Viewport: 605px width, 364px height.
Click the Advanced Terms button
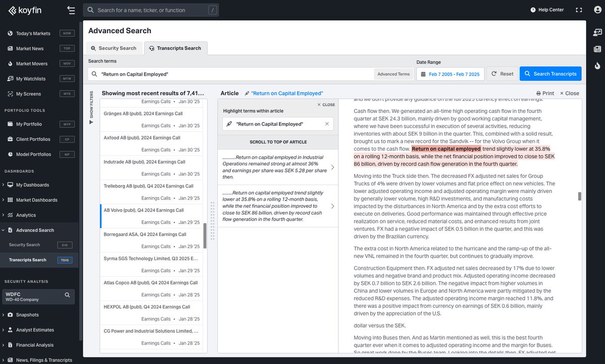point(393,74)
